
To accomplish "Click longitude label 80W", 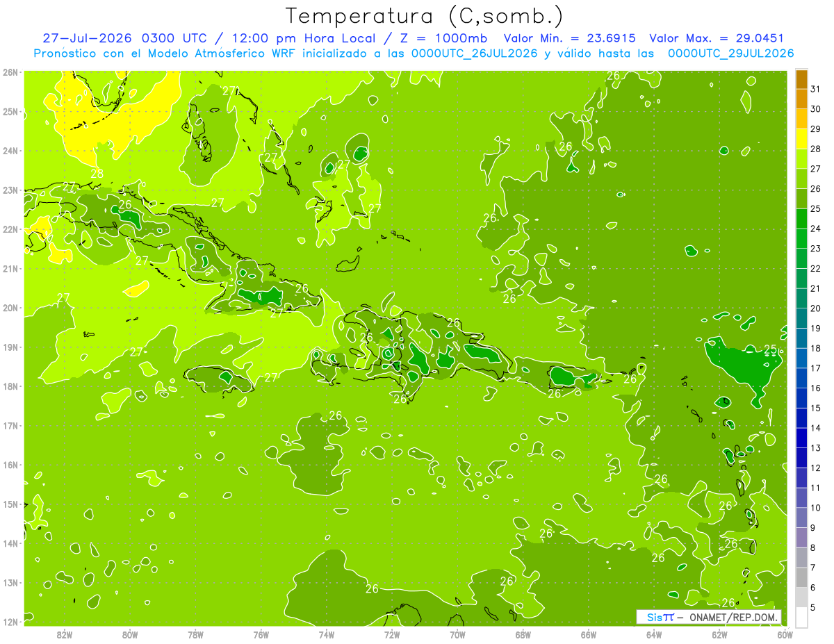I will tap(130, 634).
